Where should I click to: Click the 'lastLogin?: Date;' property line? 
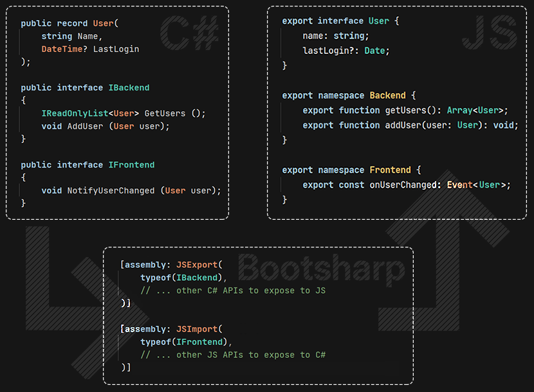346,51
